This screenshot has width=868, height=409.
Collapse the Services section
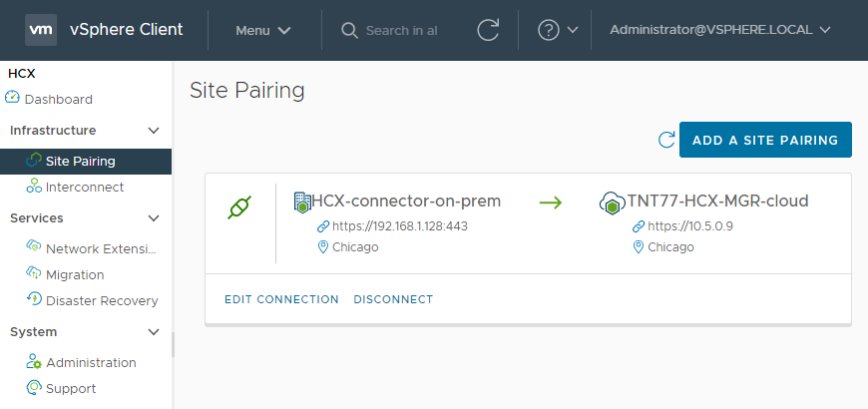click(x=154, y=218)
